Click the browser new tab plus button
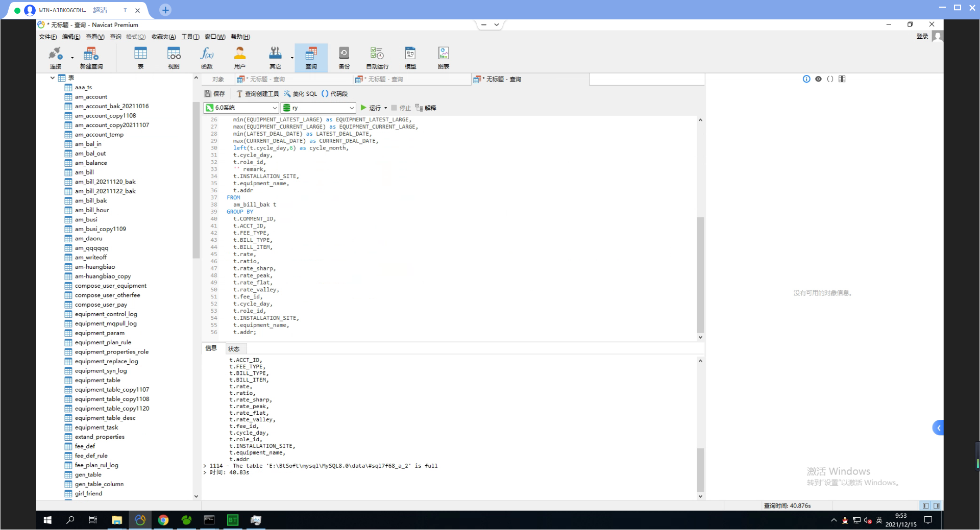Screen dimensions: 980x530 coord(165,10)
